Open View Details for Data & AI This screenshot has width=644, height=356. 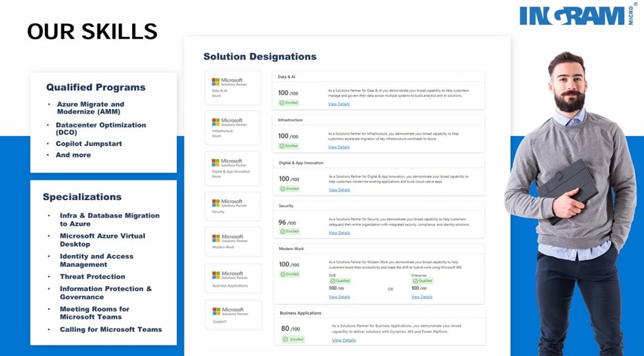click(x=339, y=104)
